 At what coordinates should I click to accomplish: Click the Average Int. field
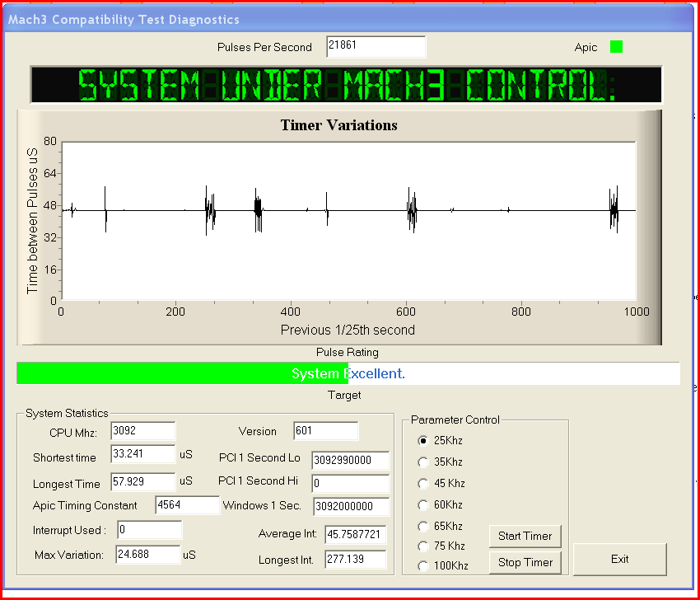coord(356,535)
